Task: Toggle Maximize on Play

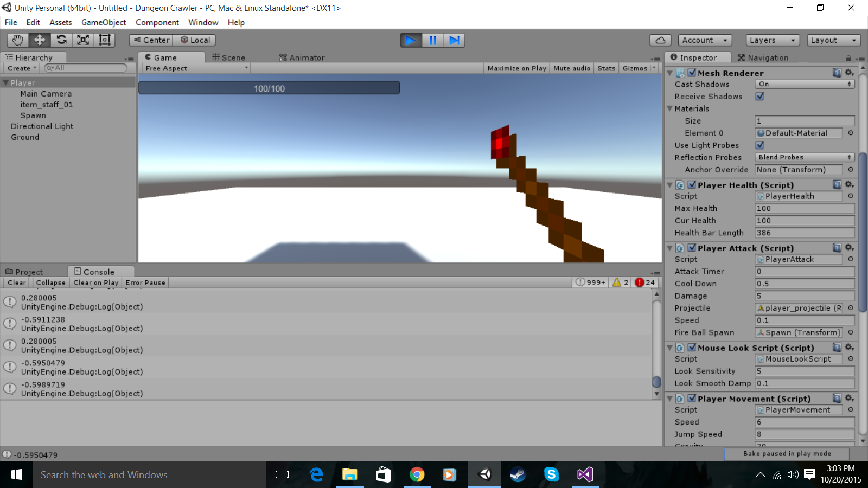Action: [x=516, y=68]
